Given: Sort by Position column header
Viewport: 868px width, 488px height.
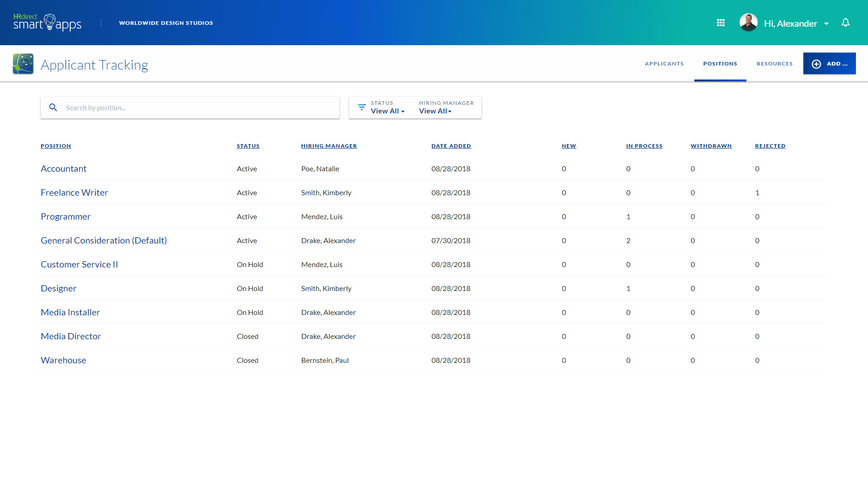Looking at the screenshot, I should point(56,146).
